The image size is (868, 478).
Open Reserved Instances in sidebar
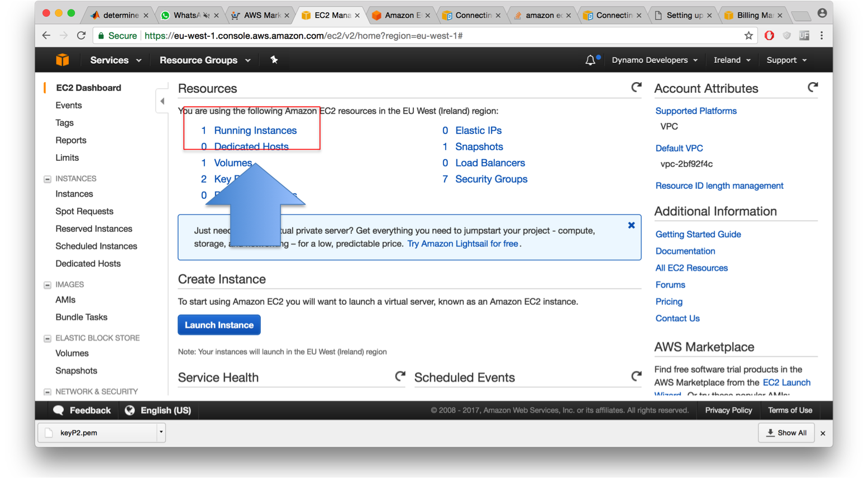tap(94, 228)
